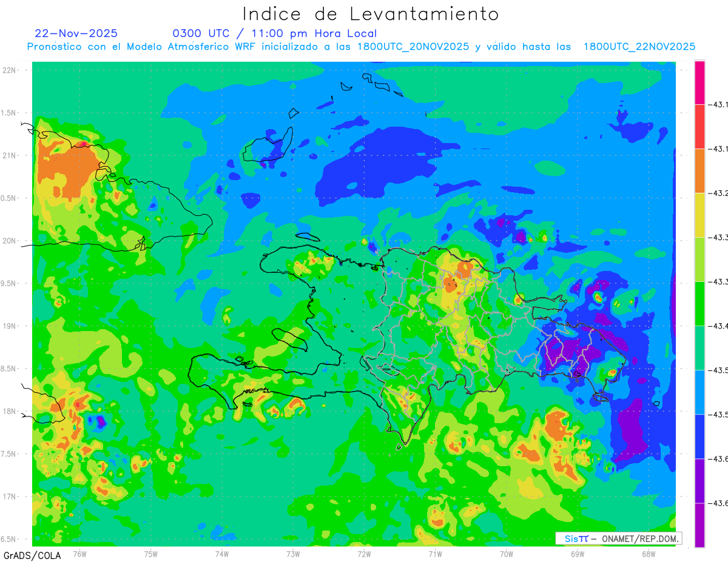Select the magenta swatch in the color bar
Viewport: 728px width, 562px height.
coord(699,82)
